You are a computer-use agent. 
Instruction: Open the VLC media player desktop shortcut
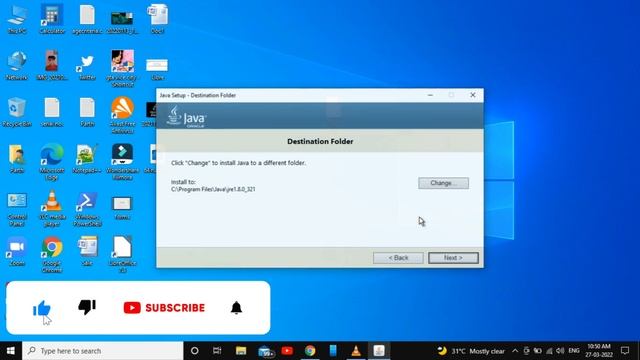point(52,209)
